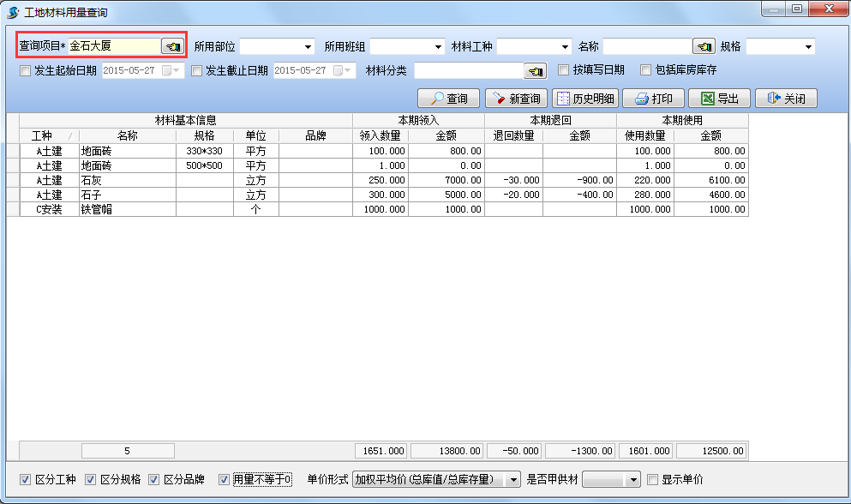The image size is (851, 504).
Task: Click the 名称 column header
Action: click(x=127, y=135)
